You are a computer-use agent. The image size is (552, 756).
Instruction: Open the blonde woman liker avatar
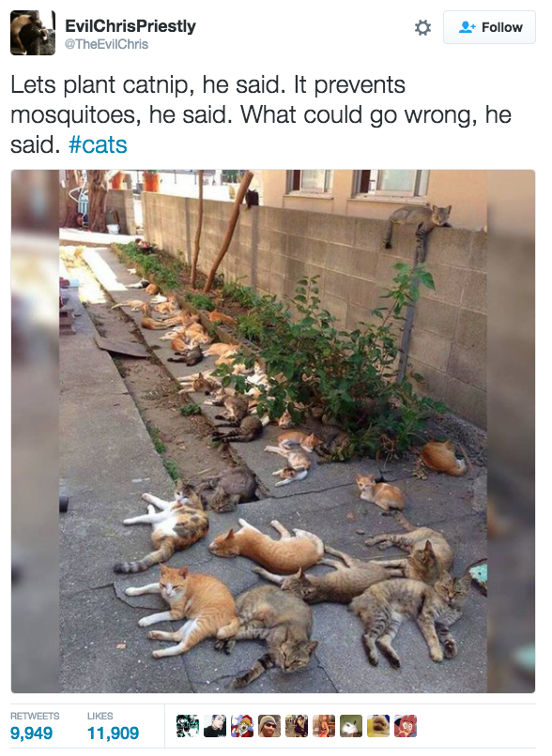click(x=324, y=726)
